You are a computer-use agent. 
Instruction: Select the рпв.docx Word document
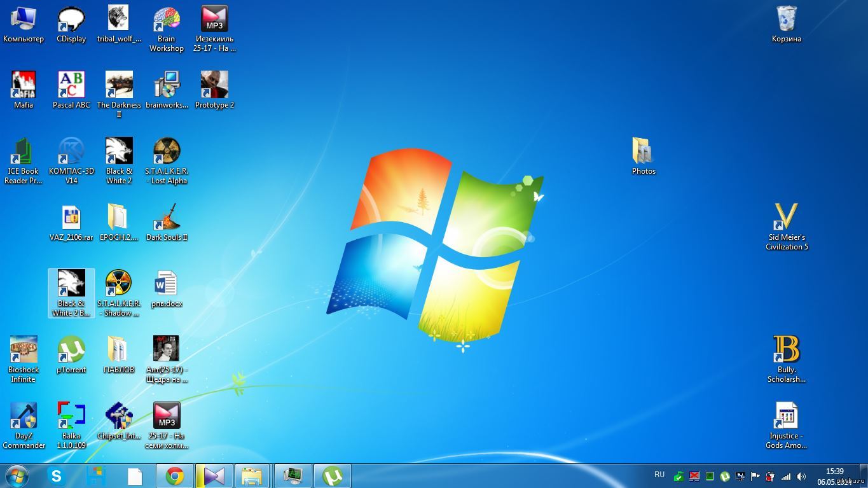point(167,289)
